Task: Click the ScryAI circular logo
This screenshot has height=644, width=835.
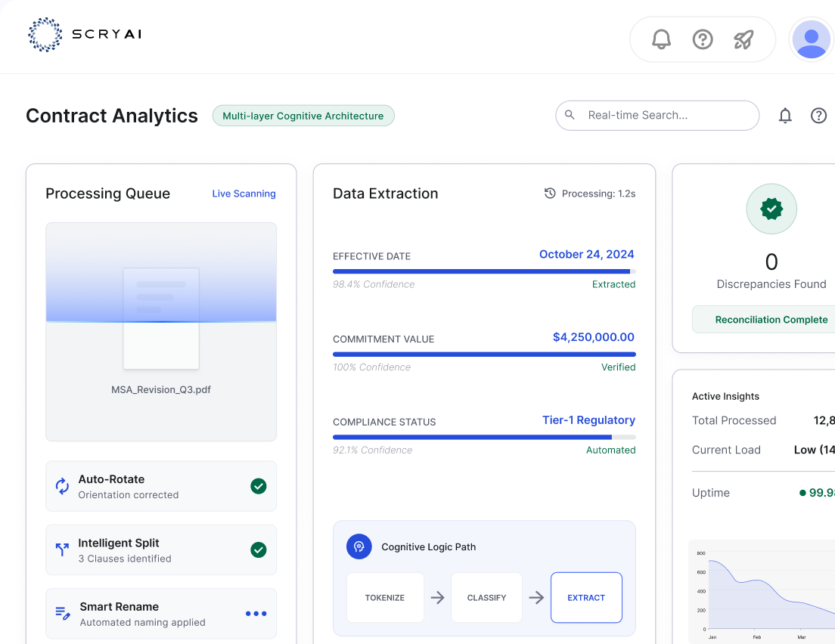Action: pyautogui.click(x=45, y=35)
